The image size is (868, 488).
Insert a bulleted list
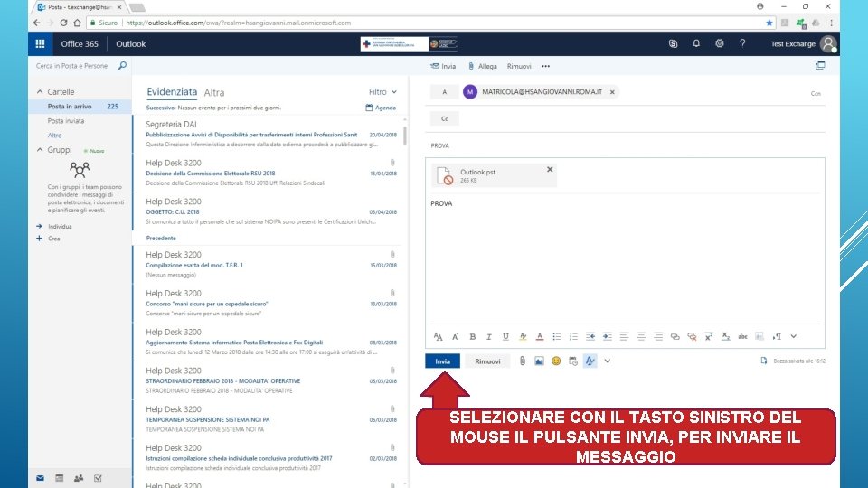(x=556, y=336)
